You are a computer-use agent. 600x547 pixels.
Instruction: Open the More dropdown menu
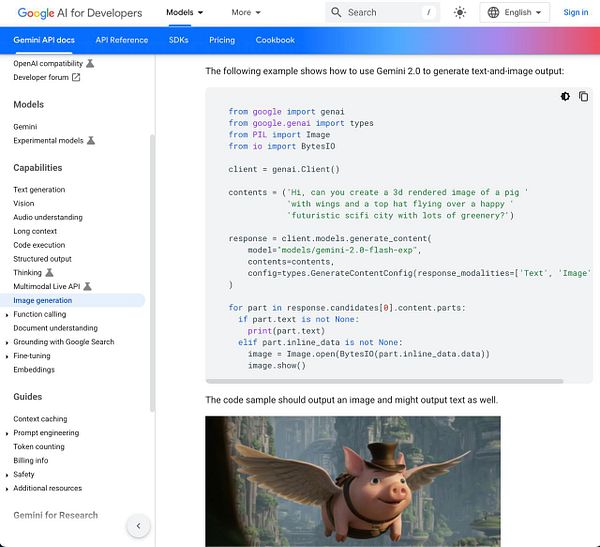(246, 13)
